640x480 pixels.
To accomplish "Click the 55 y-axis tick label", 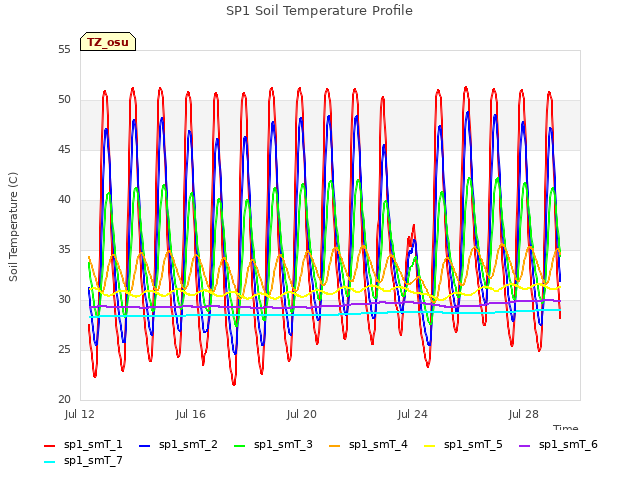I will (64, 50).
